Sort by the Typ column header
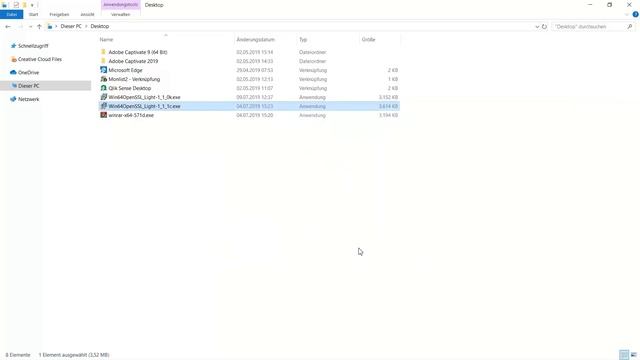Viewport: 640px width, 360px height. [x=303, y=40]
